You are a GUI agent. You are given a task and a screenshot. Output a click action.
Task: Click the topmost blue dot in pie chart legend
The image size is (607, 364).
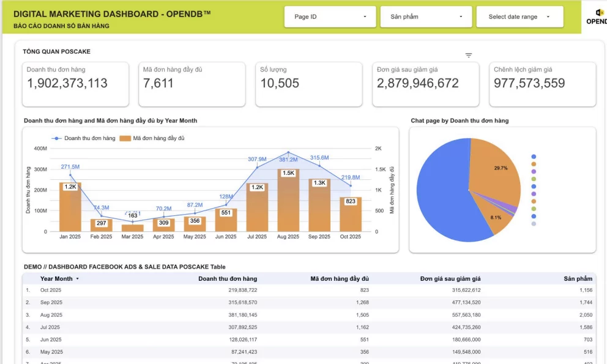click(x=534, y=157)
